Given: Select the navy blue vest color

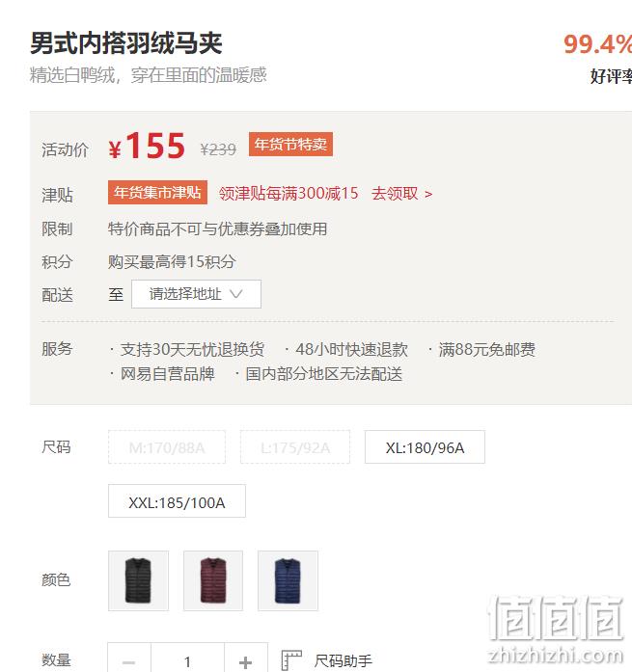Looking at the screenshot, I should point(288,580).
